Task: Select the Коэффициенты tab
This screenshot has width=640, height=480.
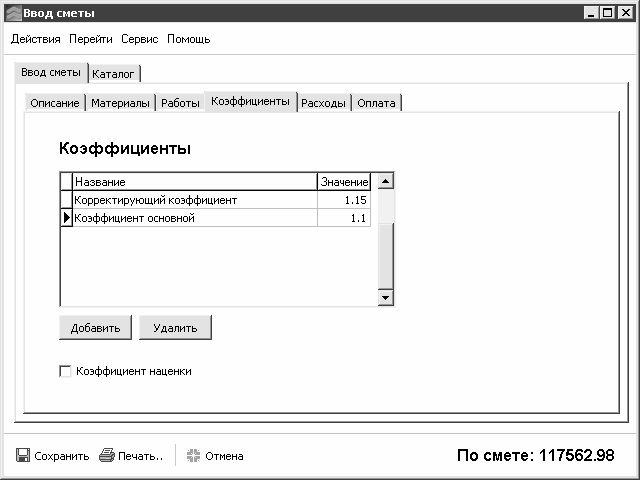Action: pyautogui.click(x=250, y=101)
